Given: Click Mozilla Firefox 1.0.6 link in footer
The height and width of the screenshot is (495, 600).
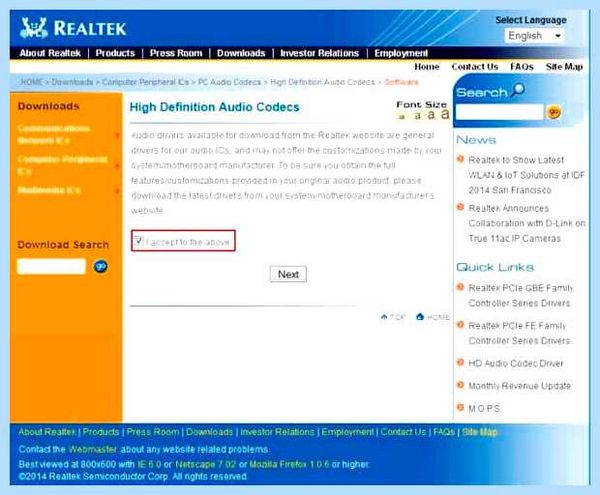Looking at the screenshot, I should click(289, 464).
